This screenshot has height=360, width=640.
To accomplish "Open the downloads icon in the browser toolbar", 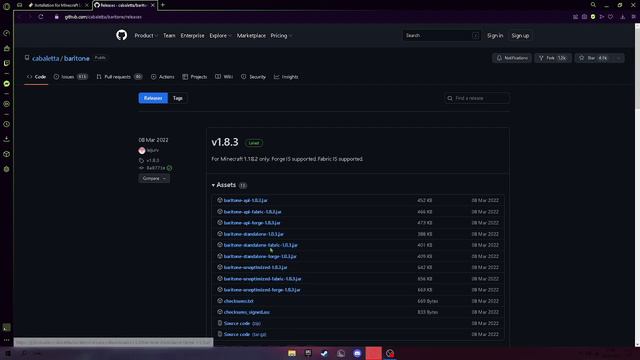I will pyautogui.click(x=622, y=17).
